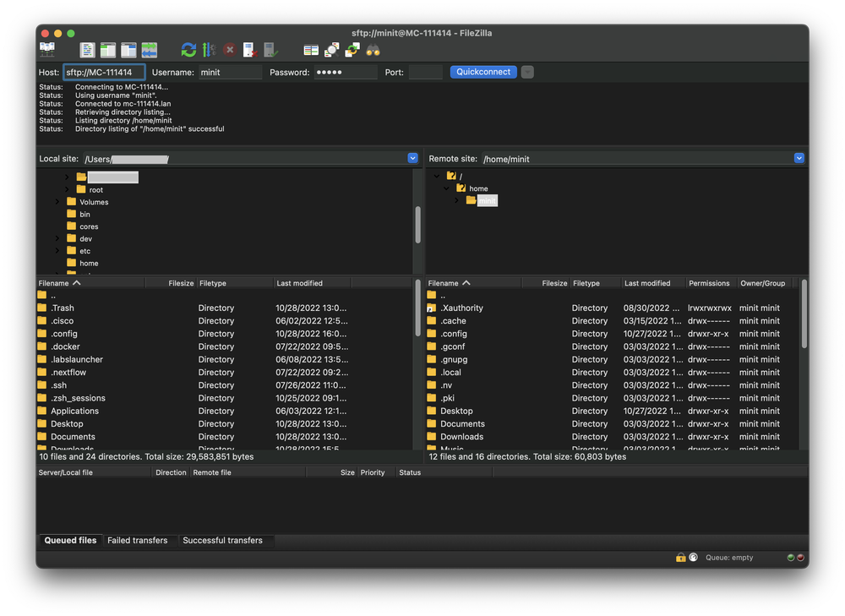Sort local list by Filename column header
This screenshot has width=845, height=616.
[x=90, y=283]
